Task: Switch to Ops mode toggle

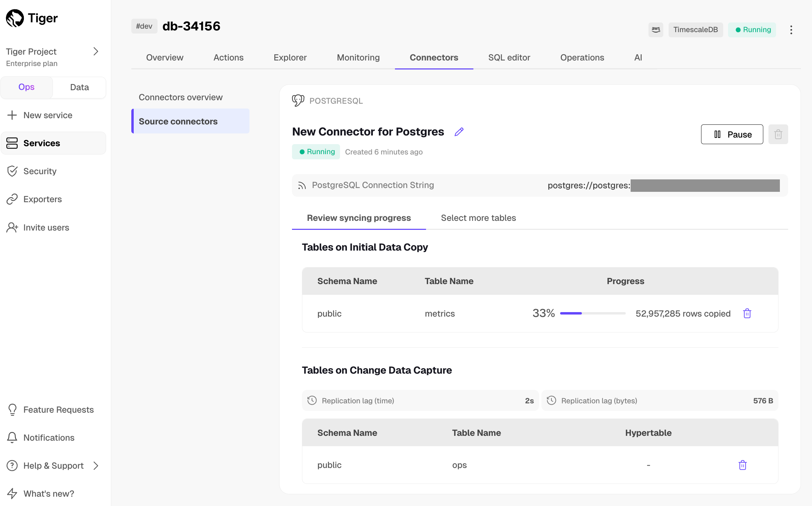Action: click(27, 87)
